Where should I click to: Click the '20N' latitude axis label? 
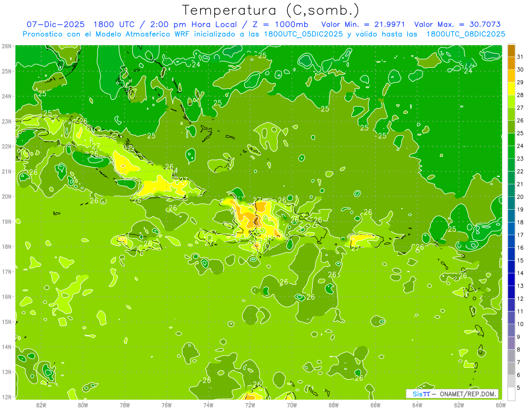coord(7,196)
